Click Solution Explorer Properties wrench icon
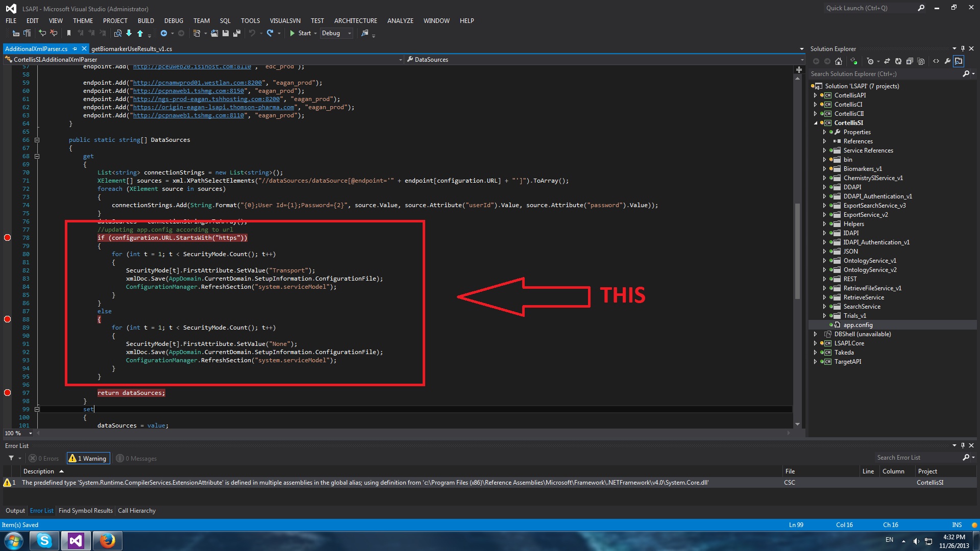The width and height of the screenshot is (980, 551). tap(947, 61)
